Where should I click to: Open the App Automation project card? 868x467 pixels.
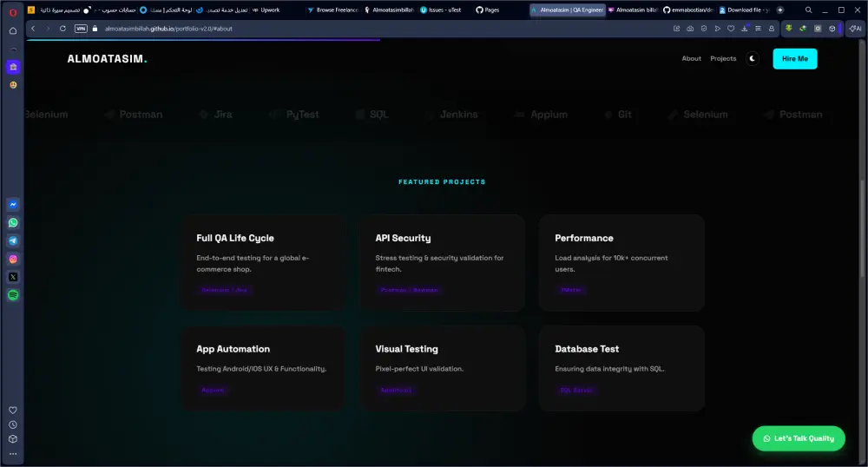(265, 368)
